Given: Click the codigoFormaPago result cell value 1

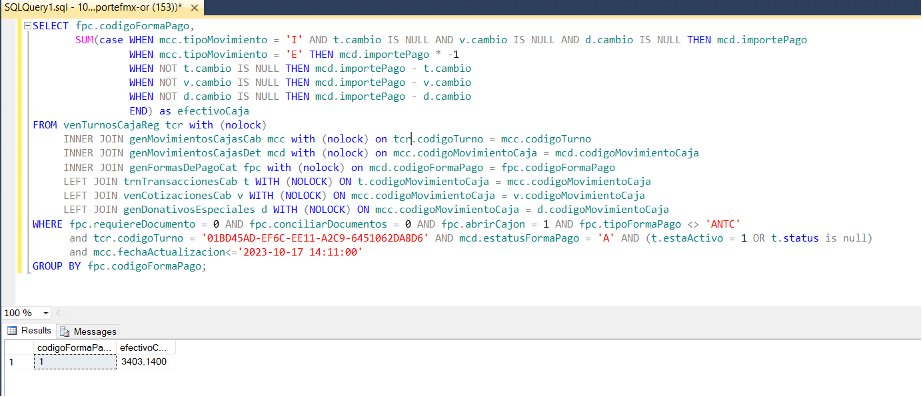Looking at the screenshot, I should coord(75,362).
